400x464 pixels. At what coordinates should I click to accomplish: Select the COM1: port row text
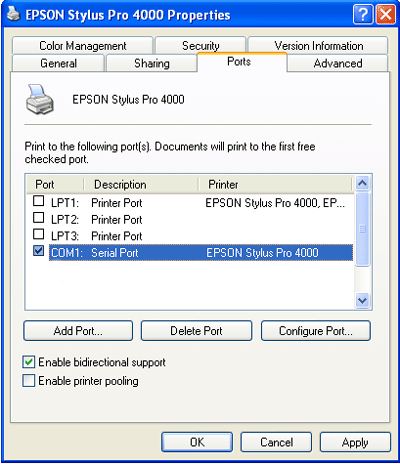pyautogui.click(x=67, y=253)
